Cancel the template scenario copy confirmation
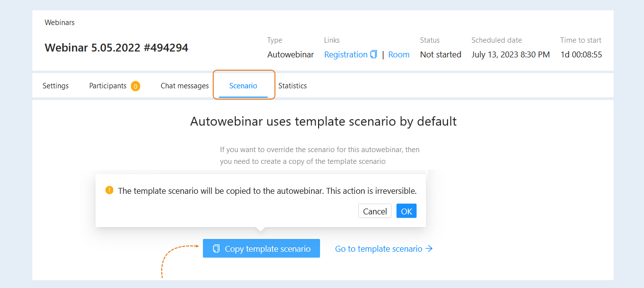Viewport: 644px width, 288px height. [x=375, y=211]
